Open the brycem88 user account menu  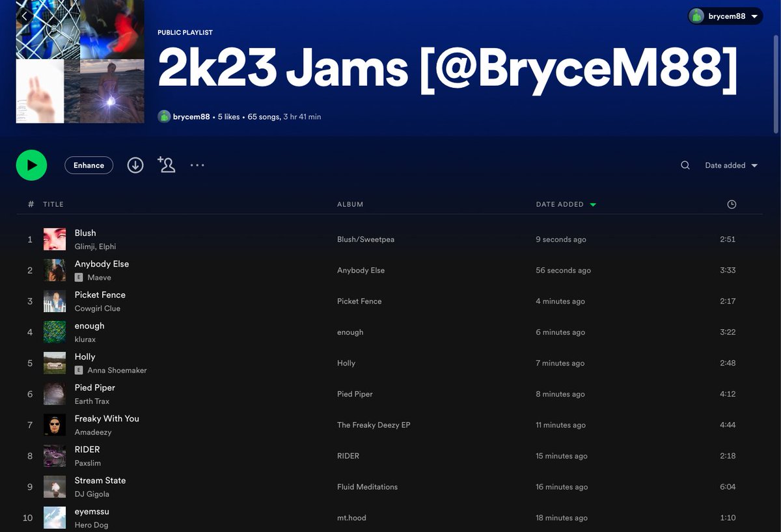point(725,16)
